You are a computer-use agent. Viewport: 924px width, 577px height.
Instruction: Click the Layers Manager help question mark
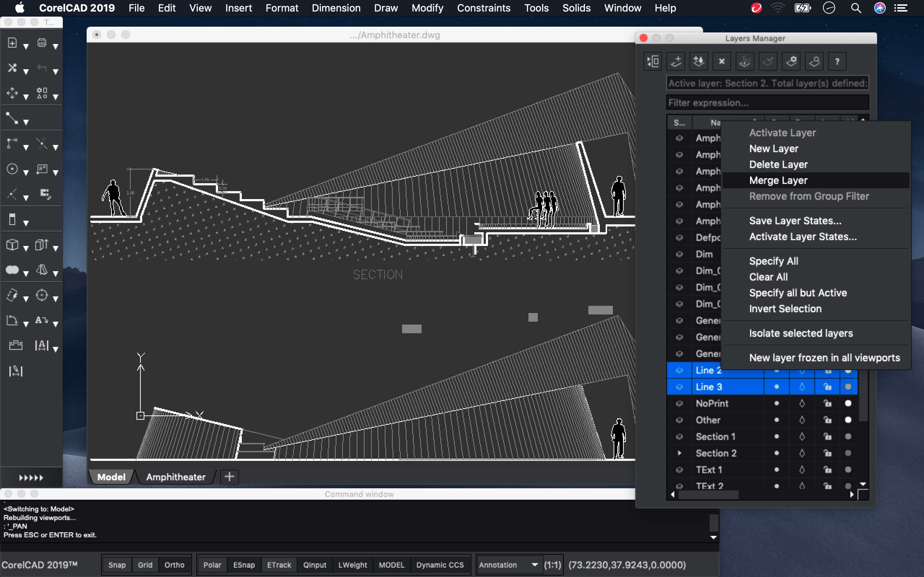tap(837, 61)
